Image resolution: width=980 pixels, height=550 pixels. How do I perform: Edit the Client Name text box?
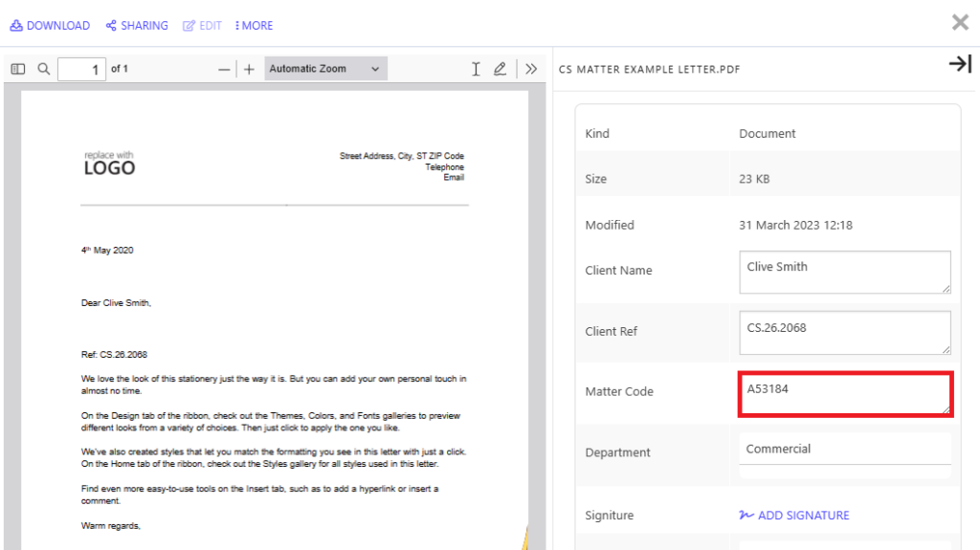(x=844, y=272)
